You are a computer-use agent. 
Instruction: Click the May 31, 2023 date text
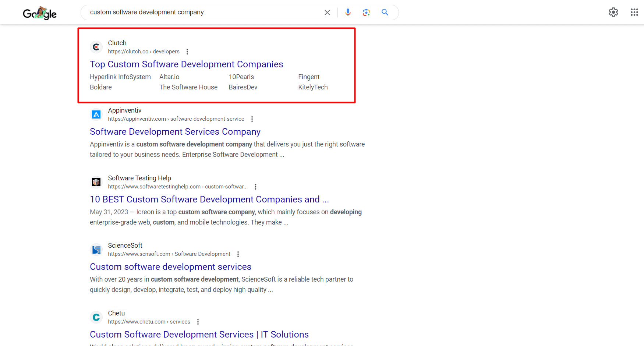click(109, 212)
